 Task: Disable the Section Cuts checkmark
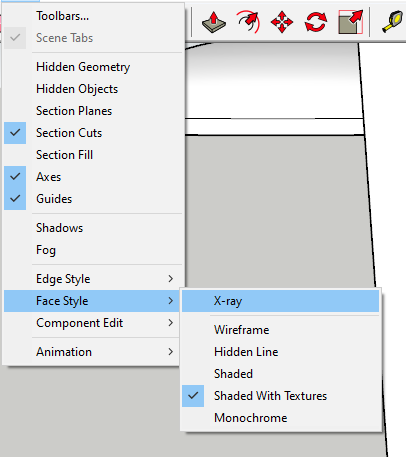pyautogui.click(x=15, y=133)
